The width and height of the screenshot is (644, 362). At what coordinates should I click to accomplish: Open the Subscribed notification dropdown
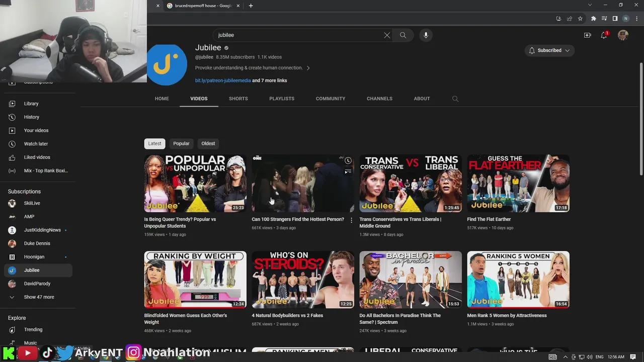coord(549,50)
